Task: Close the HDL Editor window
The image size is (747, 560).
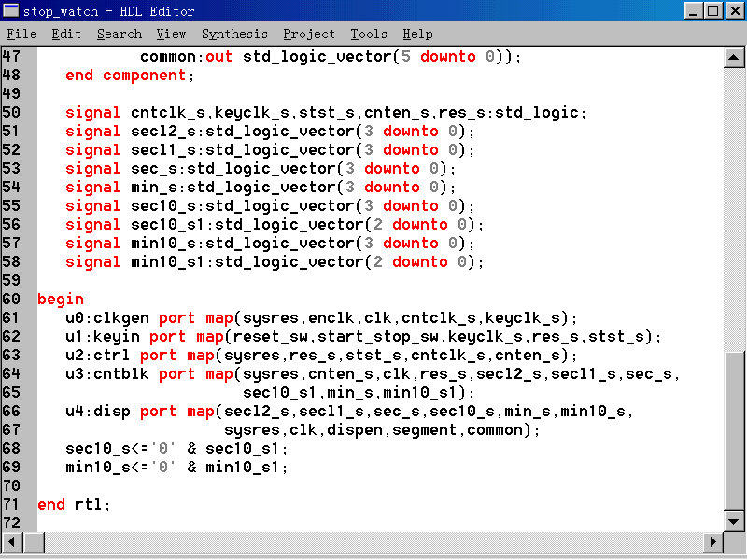Action: tap(734, 11)
